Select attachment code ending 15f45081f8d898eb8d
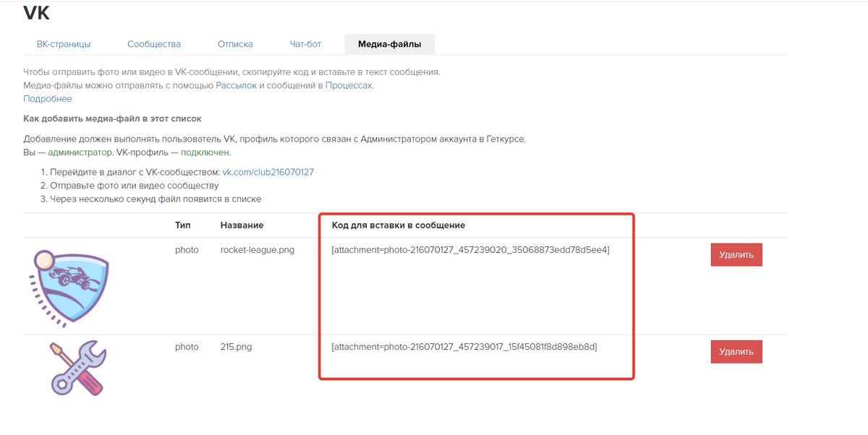868x435 pixels. pyautogui.click(x=464, y=347)
